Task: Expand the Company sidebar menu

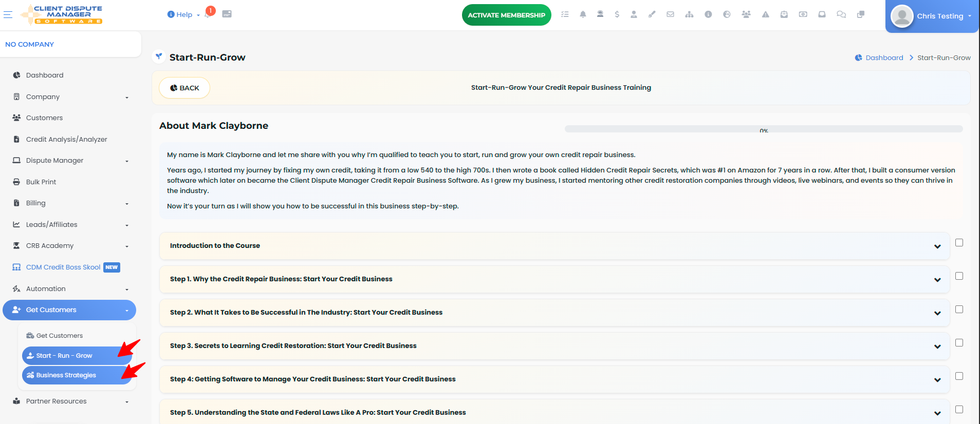Action: pyautogui.click(x=70, y=97)
